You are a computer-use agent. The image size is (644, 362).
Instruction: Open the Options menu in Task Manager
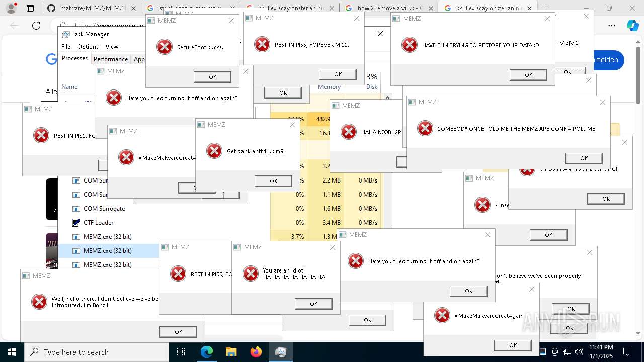[88, 46]
